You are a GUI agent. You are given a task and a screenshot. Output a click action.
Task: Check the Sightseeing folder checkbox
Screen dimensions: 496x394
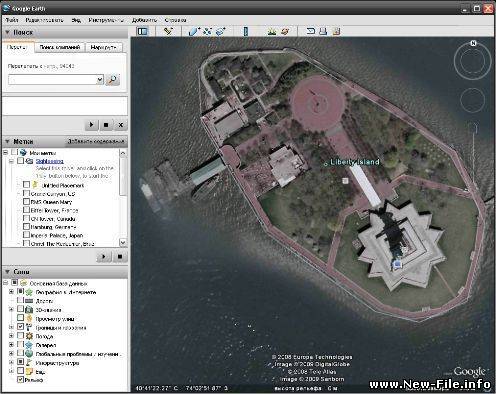[20, 161]
